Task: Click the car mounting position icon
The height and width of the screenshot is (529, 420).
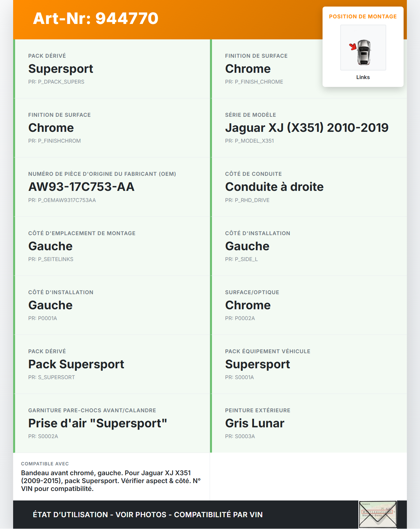Action: click(x=363, y=48)
